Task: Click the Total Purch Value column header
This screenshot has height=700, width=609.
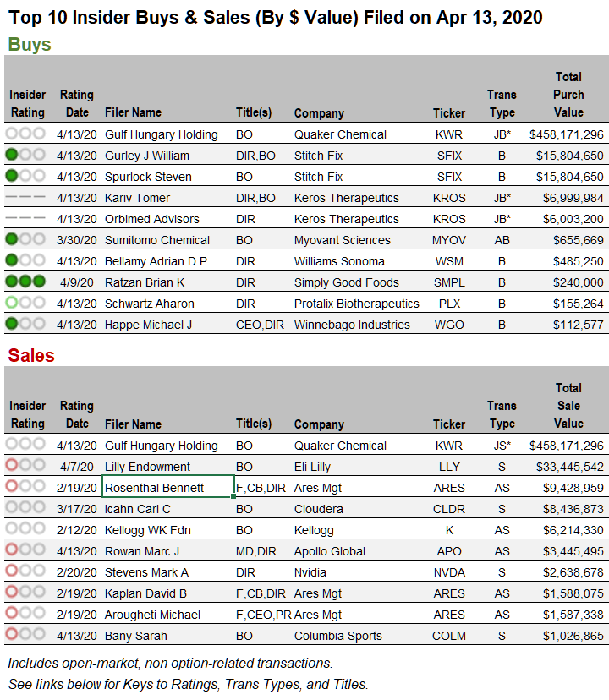Action: click(x=568, y=95)
